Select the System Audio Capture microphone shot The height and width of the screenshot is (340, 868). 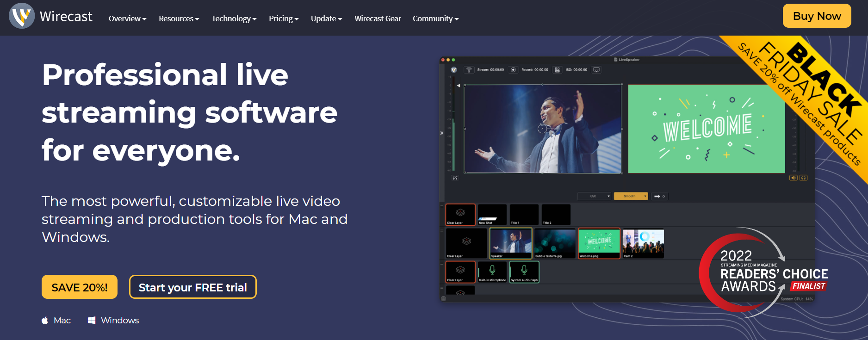point(524,271)
